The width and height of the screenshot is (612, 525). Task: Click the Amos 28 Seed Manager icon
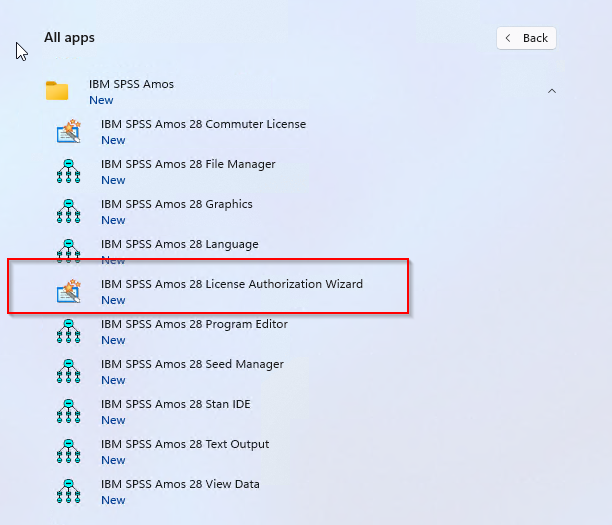69,372
